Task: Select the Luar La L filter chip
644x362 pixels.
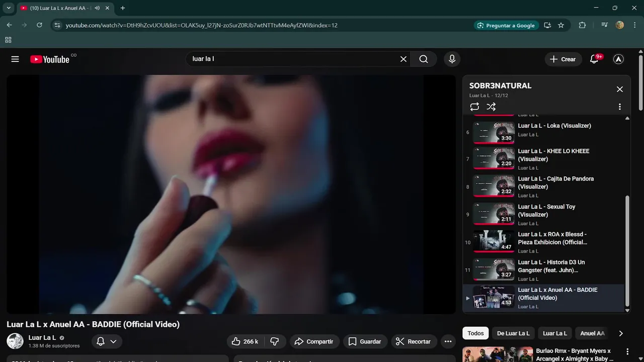Action: coord(555,333)
